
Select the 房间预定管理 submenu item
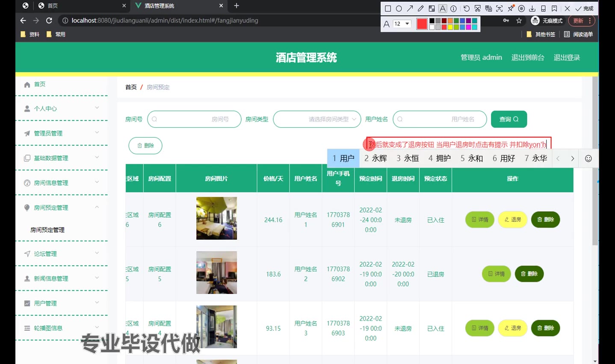[47, 230]
